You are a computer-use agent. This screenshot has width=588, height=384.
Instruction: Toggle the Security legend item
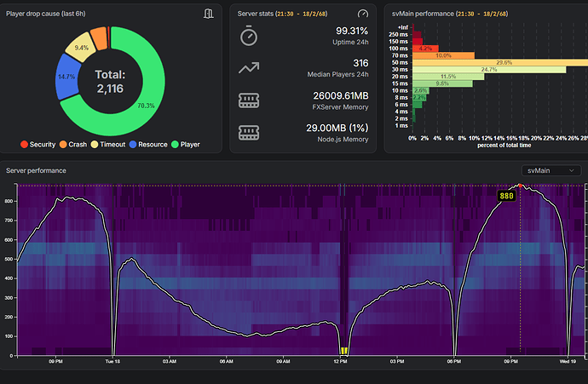(37, 144)
